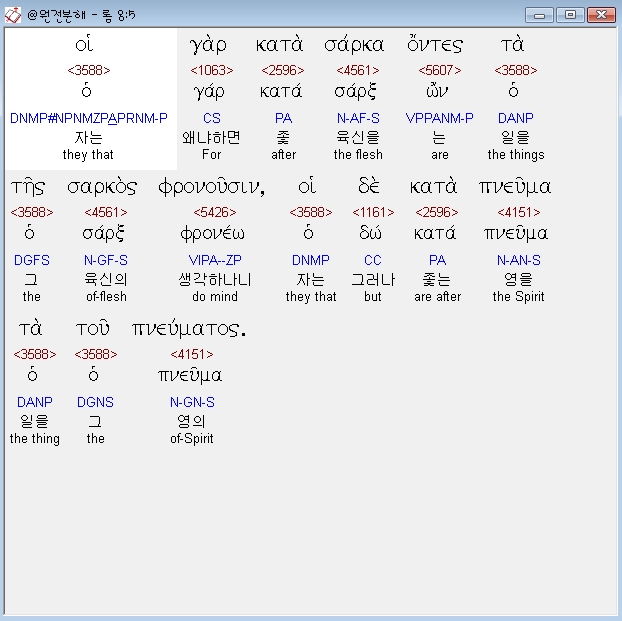Screen dimensions: 622x621
Task: Click the Korean gloss 육신의
Action: [x=106, y=279]
